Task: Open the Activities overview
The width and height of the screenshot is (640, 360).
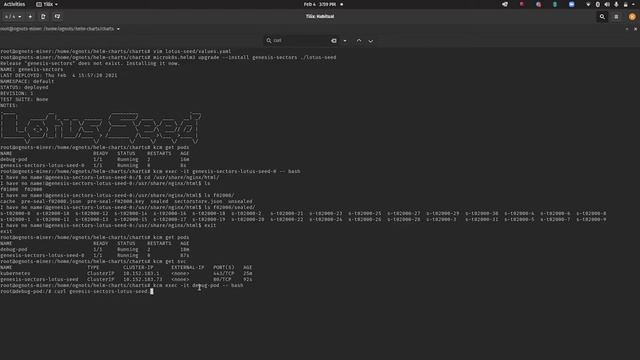Action: pos(14,4)
